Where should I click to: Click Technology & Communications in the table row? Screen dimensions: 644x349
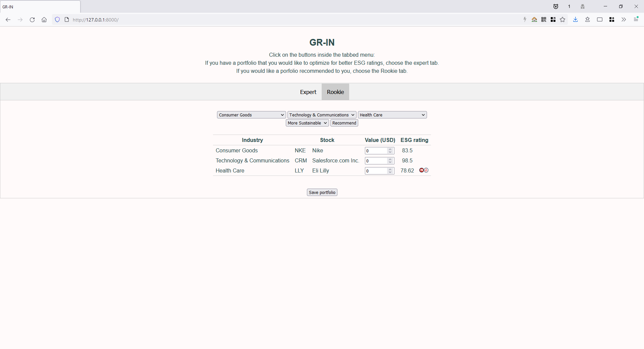pos(252,160)
